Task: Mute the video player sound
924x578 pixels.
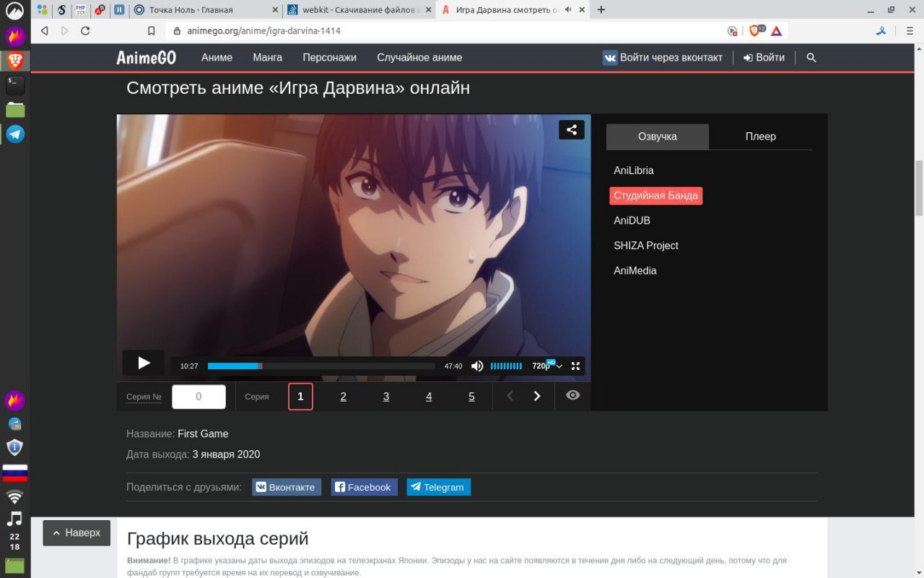Action: [477, 366]
